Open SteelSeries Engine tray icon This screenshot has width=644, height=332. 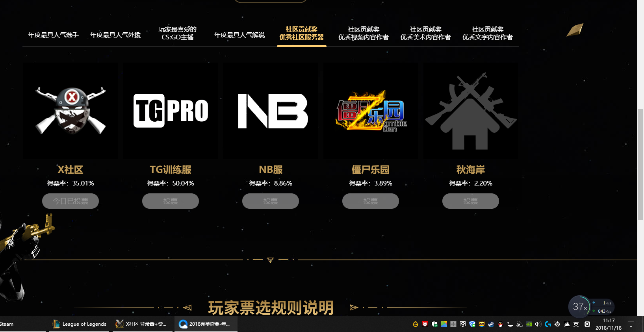point(557,324)
